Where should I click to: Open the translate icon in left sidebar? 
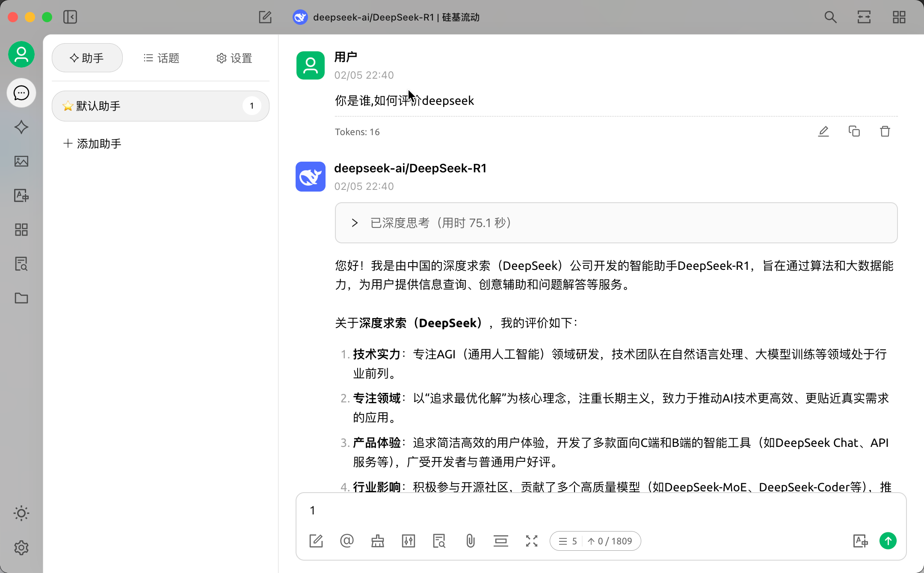coord(21,195)
